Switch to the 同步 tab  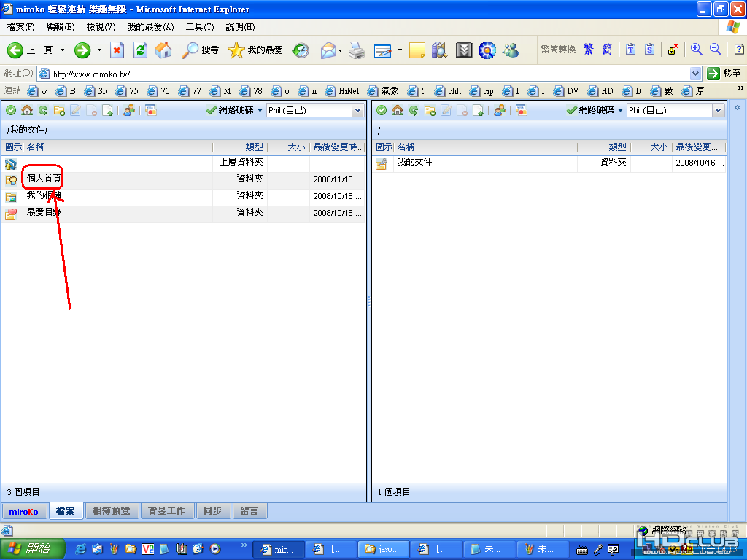coord(212,511)
